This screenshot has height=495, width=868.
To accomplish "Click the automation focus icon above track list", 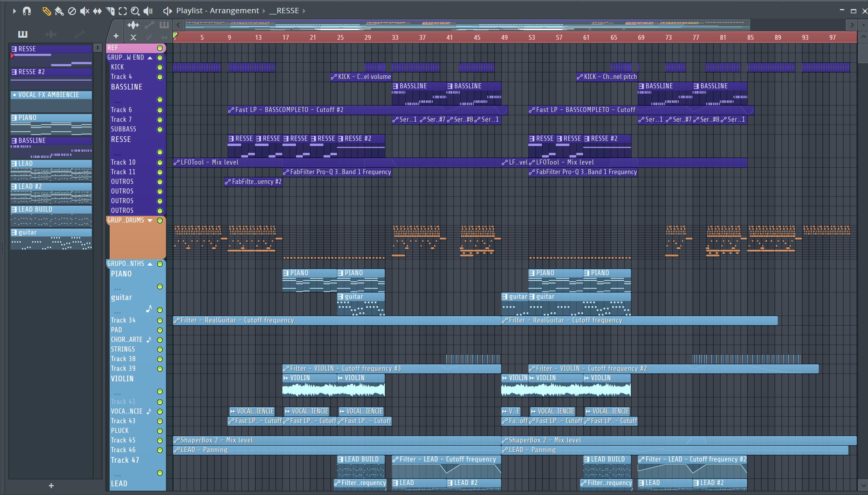I will [149, 25].
